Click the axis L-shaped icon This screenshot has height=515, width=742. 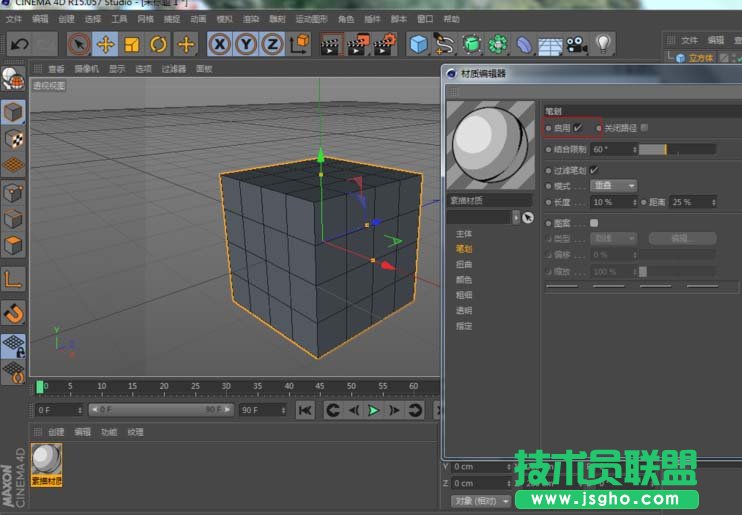tap(13, 279)
